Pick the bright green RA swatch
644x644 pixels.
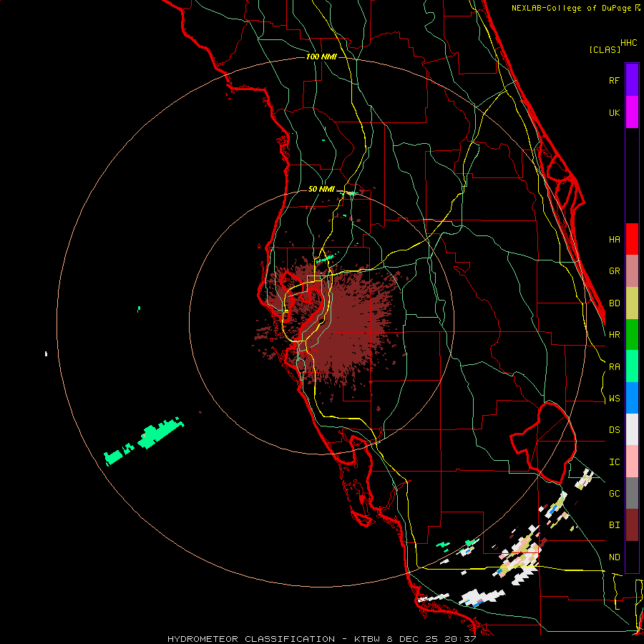tap(632, 366)
